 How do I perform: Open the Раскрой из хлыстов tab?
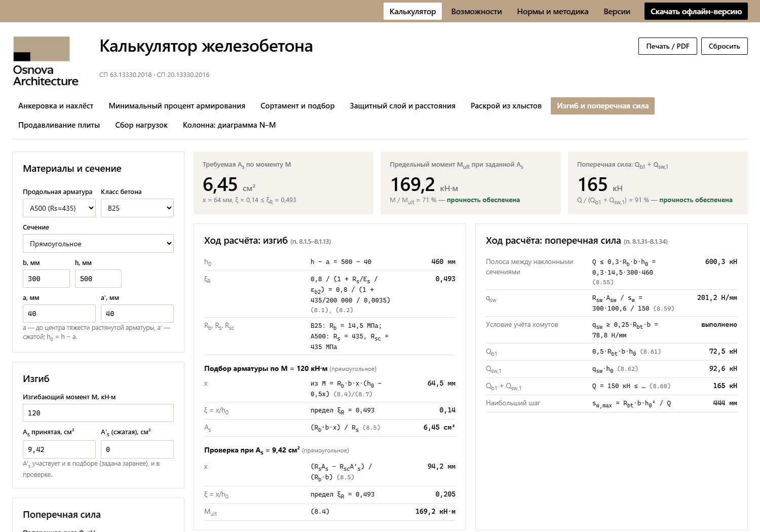pyautogui.click(x=506, y=106)
